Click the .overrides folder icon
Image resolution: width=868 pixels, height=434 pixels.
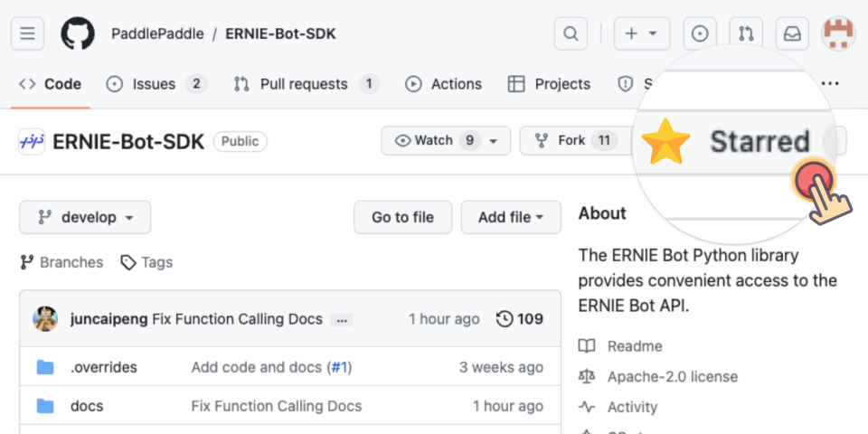(45, 367)
